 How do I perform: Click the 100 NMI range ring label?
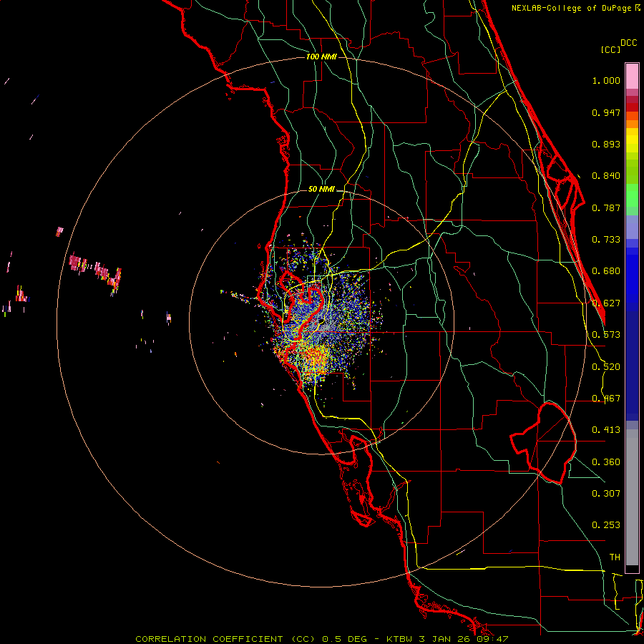tap(321, 57)
